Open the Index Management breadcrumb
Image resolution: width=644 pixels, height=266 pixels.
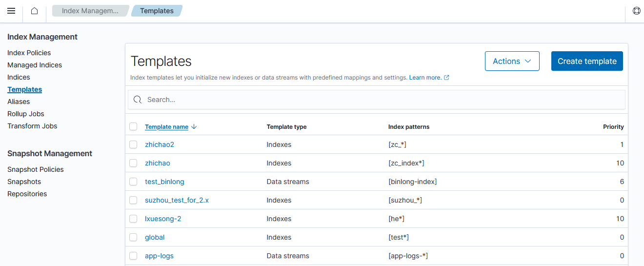90,11
